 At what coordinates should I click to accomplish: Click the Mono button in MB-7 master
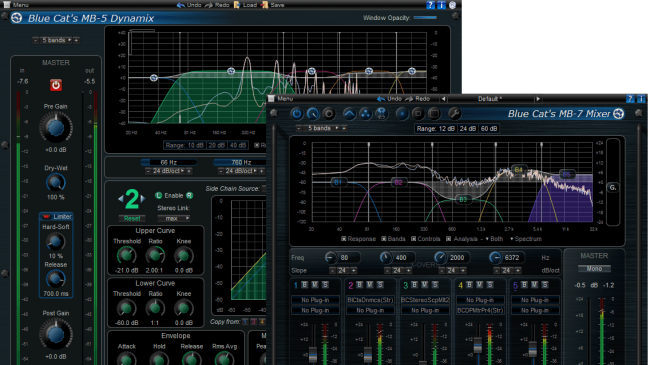click(594, 269)
